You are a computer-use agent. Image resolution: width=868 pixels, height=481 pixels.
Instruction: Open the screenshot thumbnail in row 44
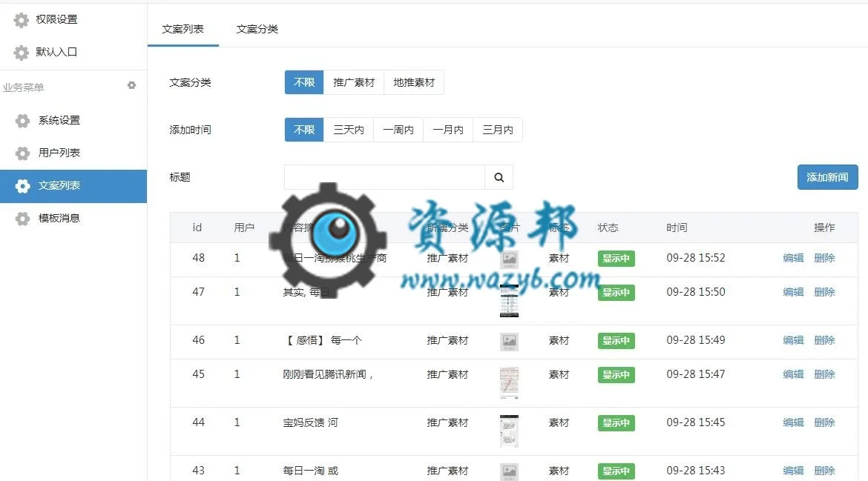pyautogui.click(x=509, y=431)
